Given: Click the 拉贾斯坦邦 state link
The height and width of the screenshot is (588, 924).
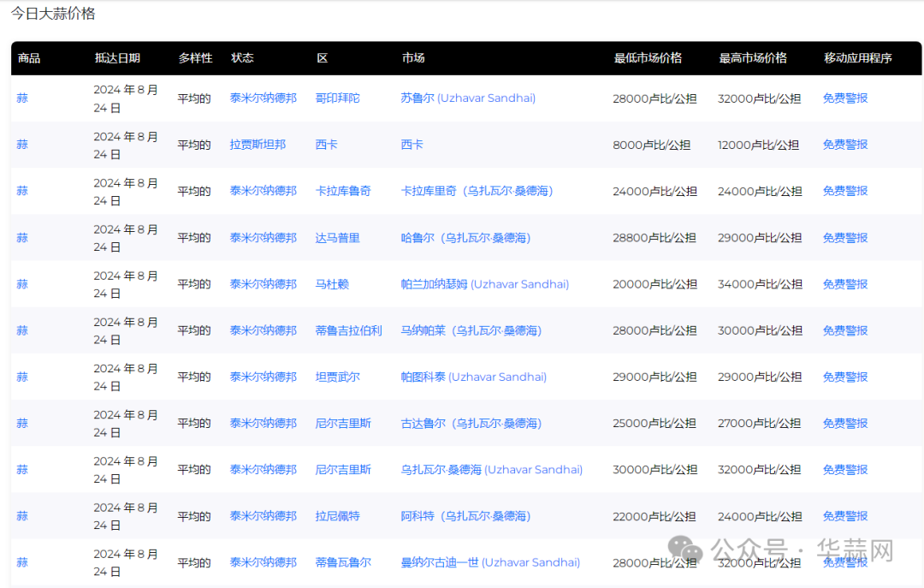Looking at the screenshot, I should pos(258,145).
